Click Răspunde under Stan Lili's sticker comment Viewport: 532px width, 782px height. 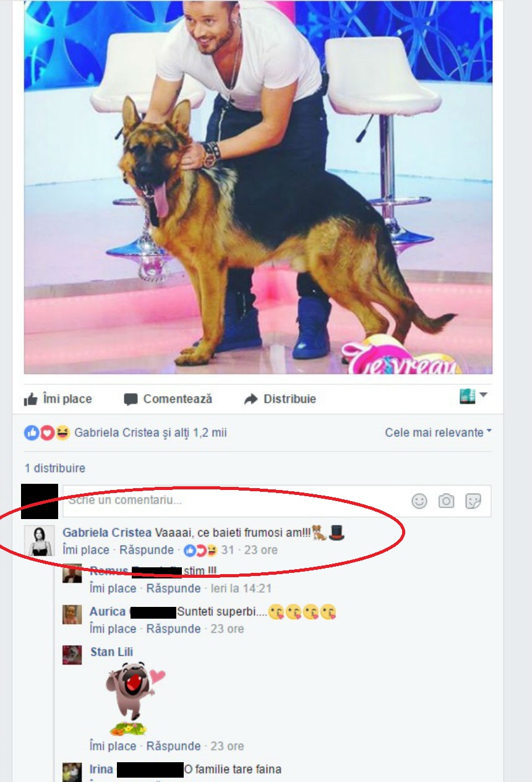(x=174, y=746)
